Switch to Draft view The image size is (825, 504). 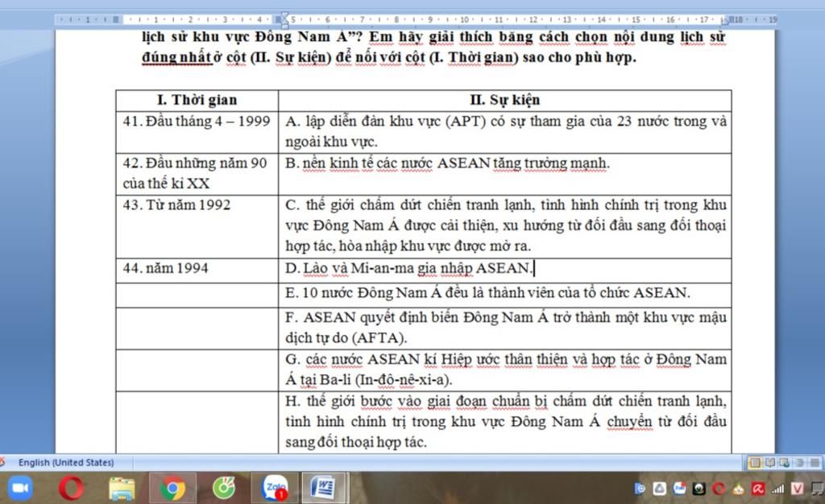815,462
